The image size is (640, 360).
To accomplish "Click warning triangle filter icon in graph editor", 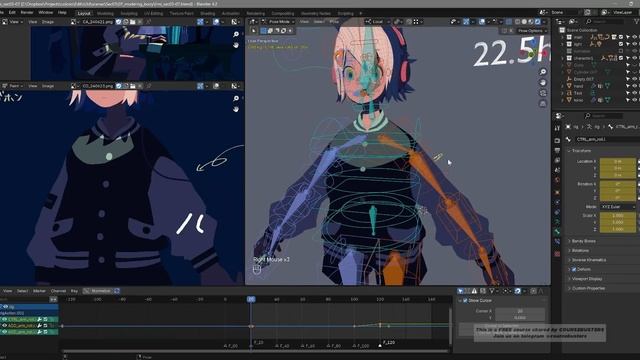I will pos(474,291).
